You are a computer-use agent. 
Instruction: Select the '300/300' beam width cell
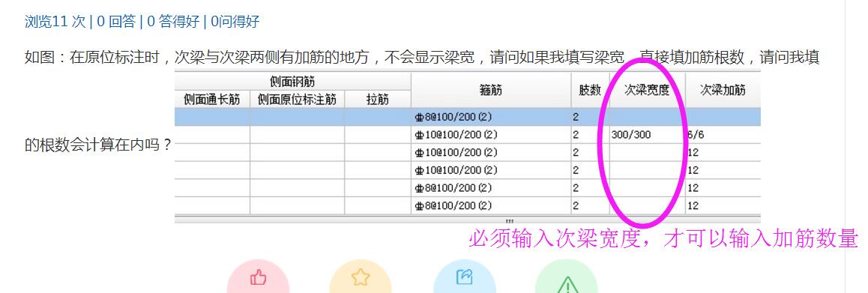pyautogui.click(x=647, y=135)
